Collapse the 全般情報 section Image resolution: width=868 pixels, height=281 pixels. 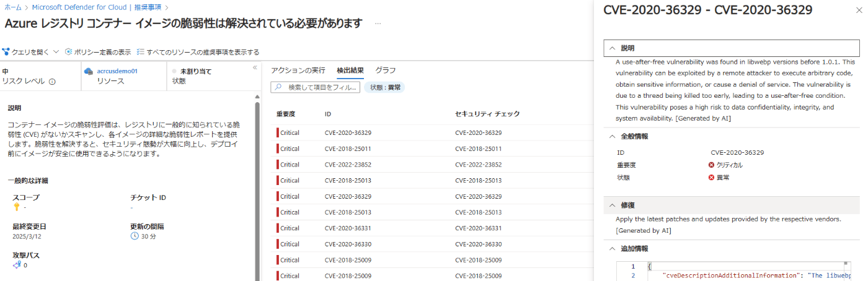[x=612, y=136]
